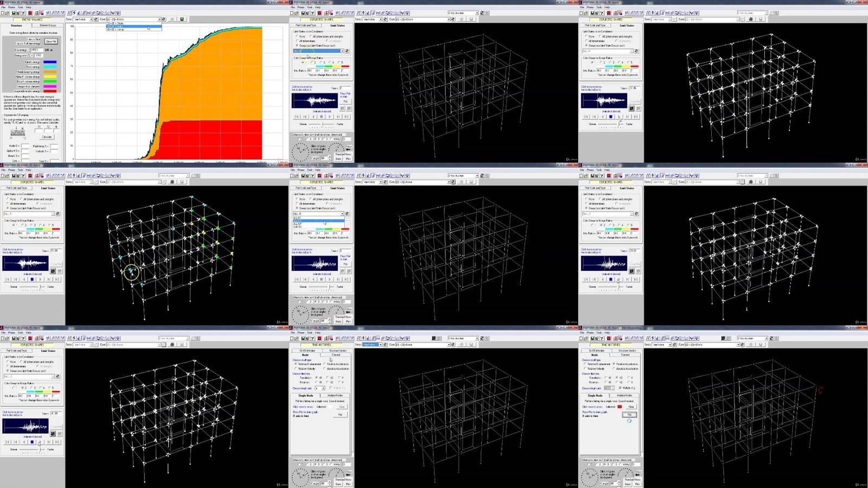The image size is (868, 488).
Task: Click Open file icon in Energy Balance window
Action: (x=7, y=13)
